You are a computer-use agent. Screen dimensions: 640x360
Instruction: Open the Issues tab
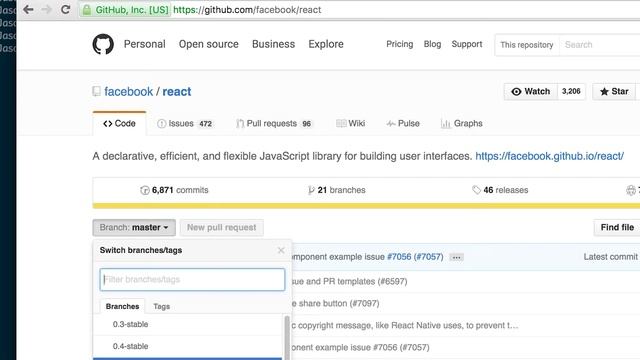click(x=185, y=123)
